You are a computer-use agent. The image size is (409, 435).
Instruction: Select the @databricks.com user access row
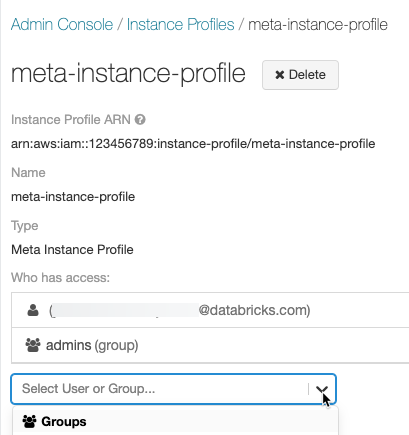[x=210, y=310]
